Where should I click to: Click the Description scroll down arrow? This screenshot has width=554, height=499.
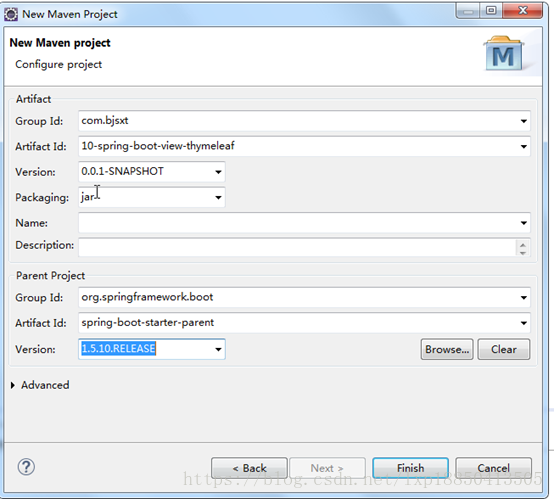[523, 253]
